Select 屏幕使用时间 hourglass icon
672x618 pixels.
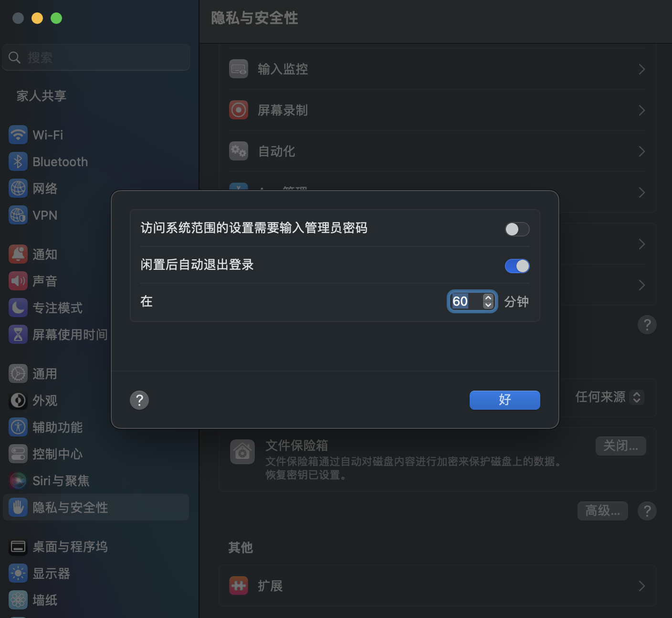[18, 334]
